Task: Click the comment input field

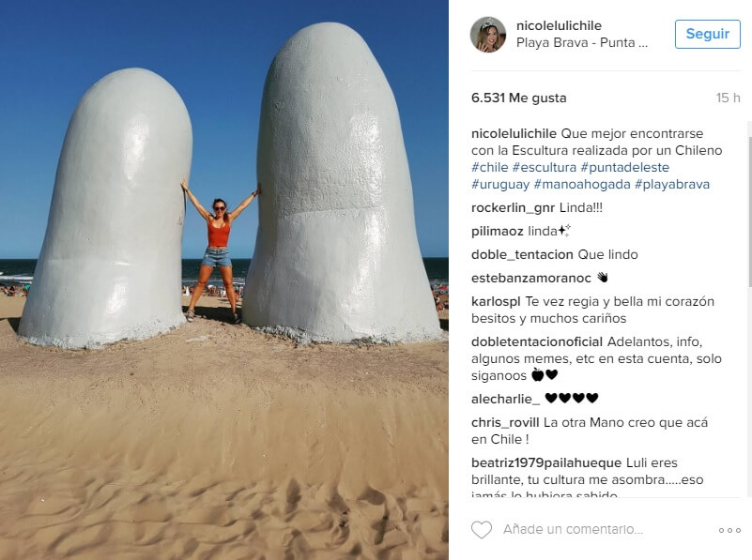Action: click(605, 529)
